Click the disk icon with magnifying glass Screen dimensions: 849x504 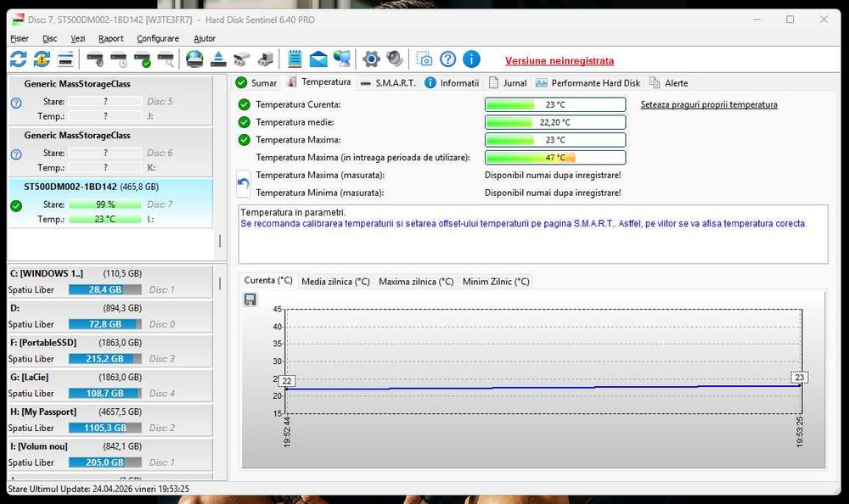pyautogui.click(x=166, y=59)
